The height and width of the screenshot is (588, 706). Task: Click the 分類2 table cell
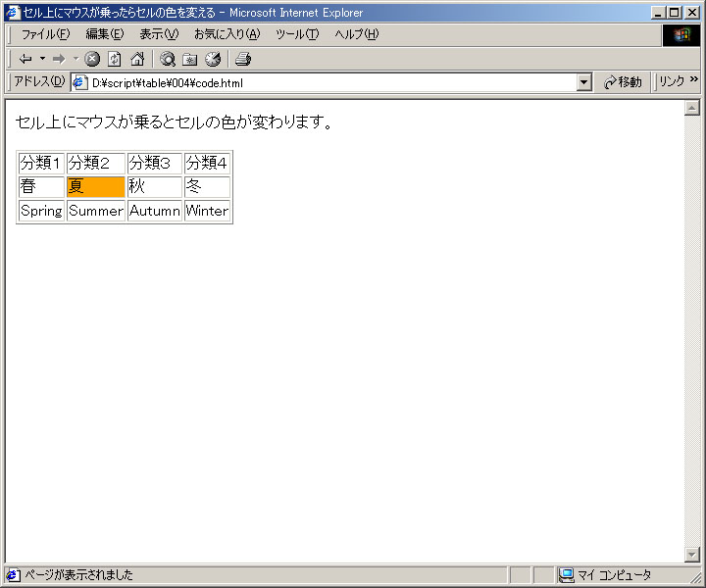96,163
